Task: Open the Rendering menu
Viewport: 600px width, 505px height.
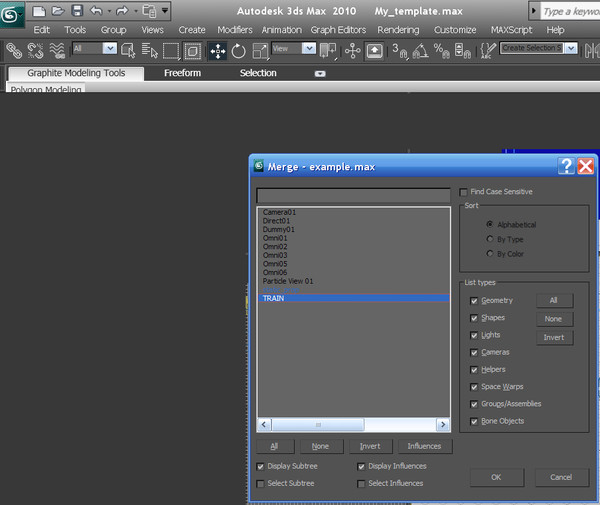Action: [398, 30]
